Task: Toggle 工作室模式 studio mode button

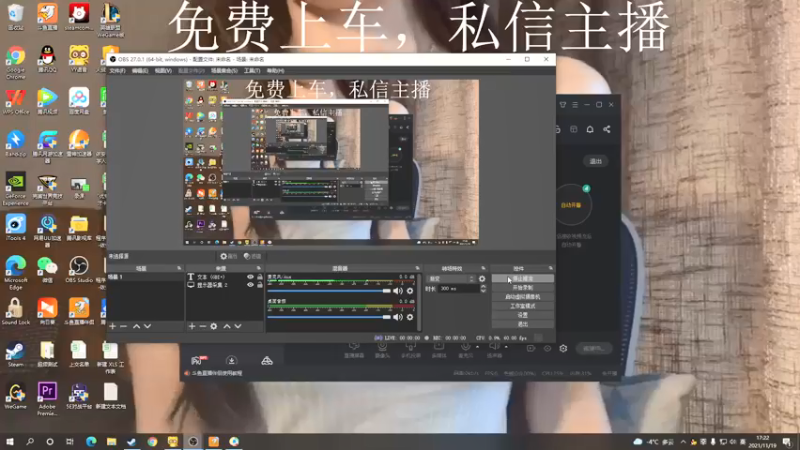Action: (522, 306)
